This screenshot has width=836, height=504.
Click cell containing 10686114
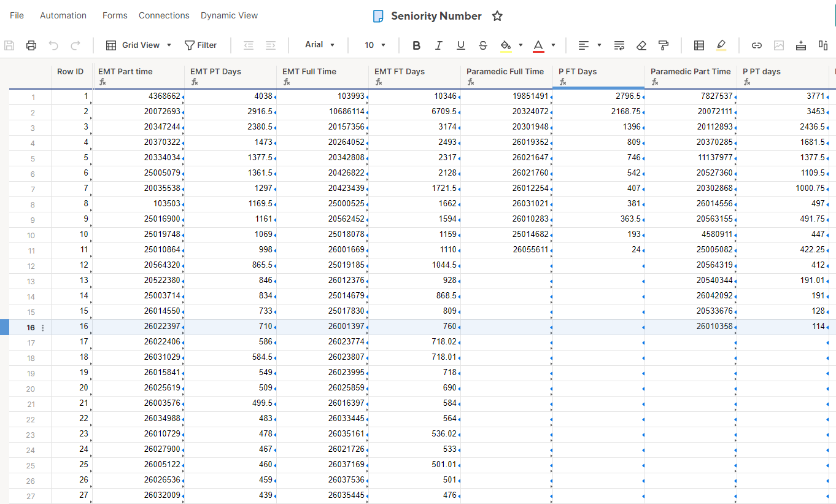pyautogui.click(x=323, y=112)
